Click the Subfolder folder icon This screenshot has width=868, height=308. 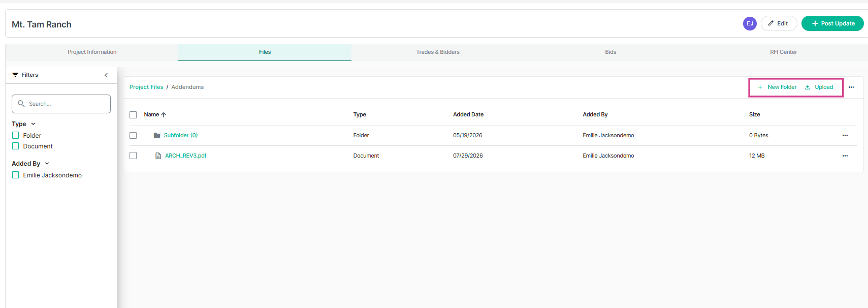tap(157, 136)
